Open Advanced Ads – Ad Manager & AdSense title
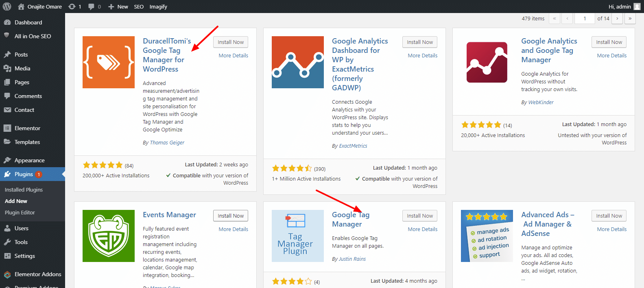Viewport: 644px width, 288px height. [548, 224]
